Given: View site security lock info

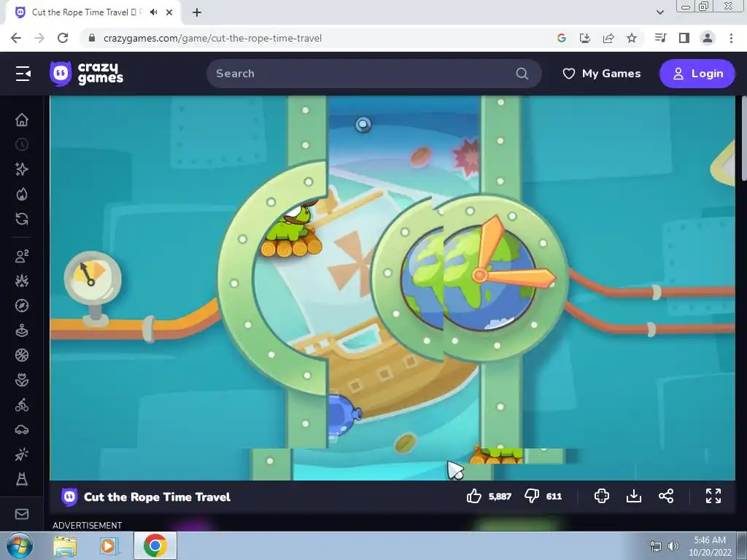Looking at the screenshot, I should click(x=92, y=38).
